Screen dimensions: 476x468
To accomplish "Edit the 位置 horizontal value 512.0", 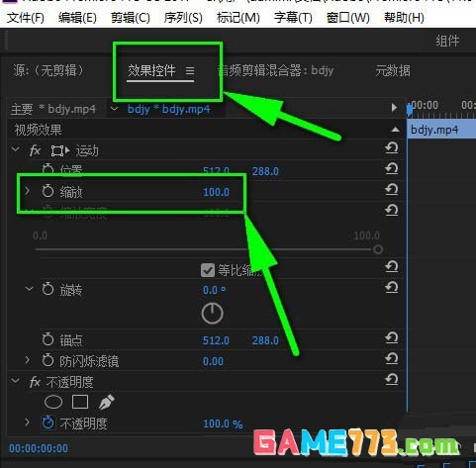I will tap(216, 171).
